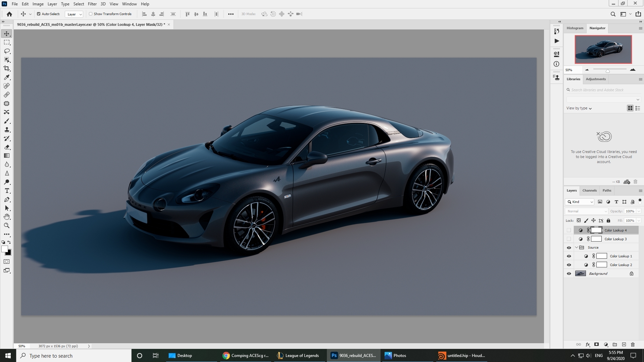Open Houdini untitled.hip in taskbar
644x362 pixels.
tap(462, 356)
